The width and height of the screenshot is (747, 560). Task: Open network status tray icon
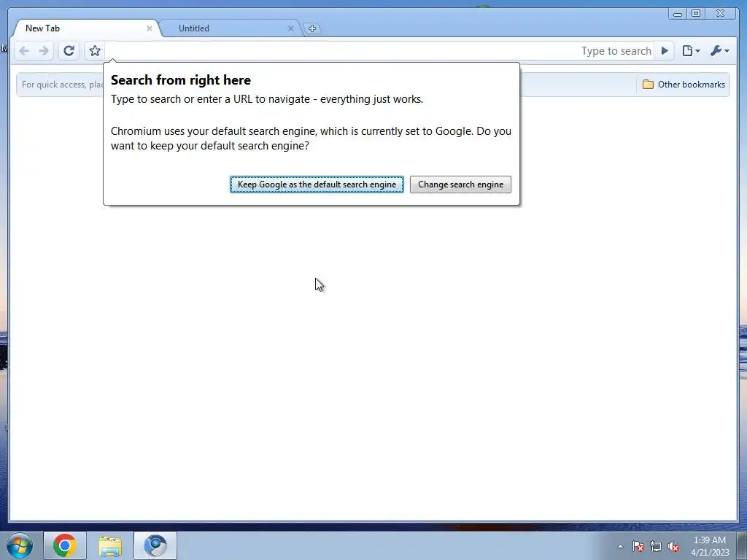[656, 546]
